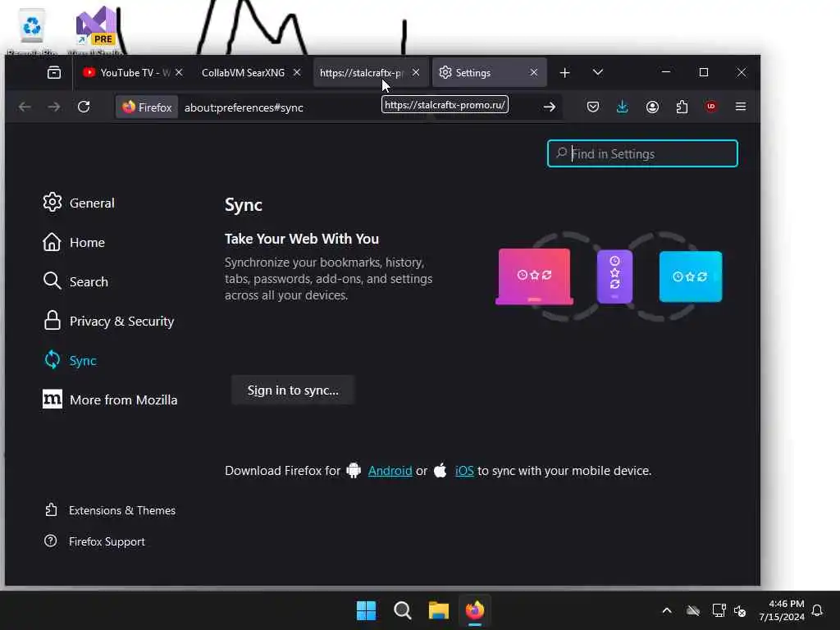Select the Sync settings category
This screenshot has width=840, height=630.
pos(71,360)
